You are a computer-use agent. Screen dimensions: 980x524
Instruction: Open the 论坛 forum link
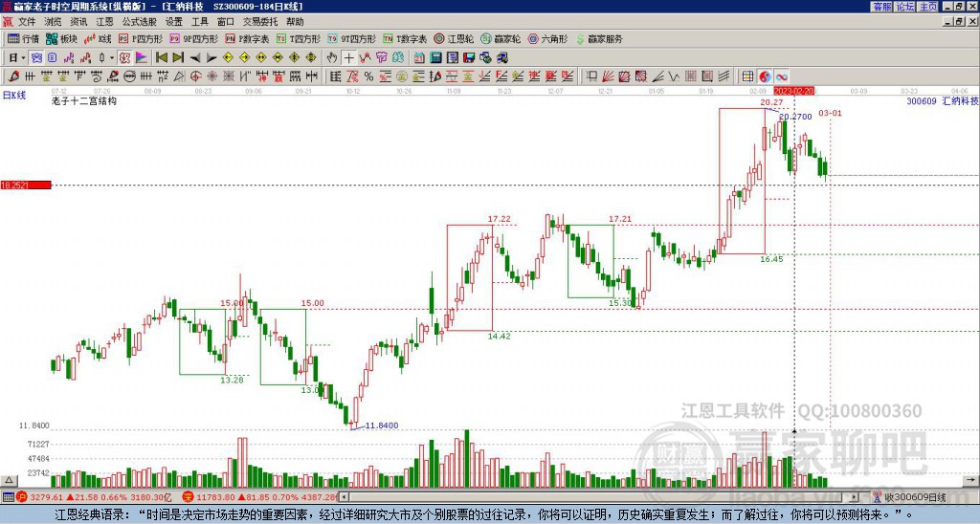pos(904,7)
